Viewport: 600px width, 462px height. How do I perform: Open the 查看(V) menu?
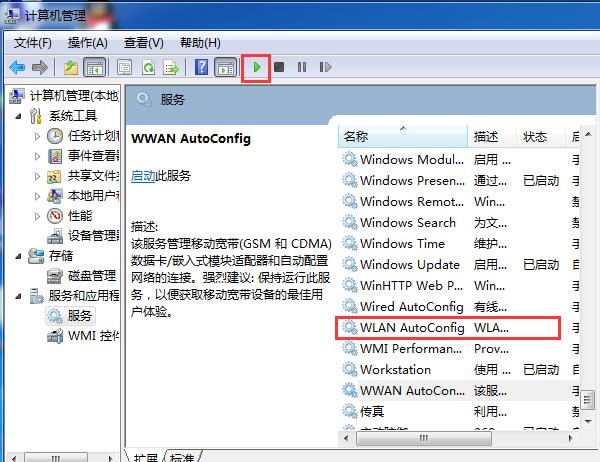click(143, 43)
